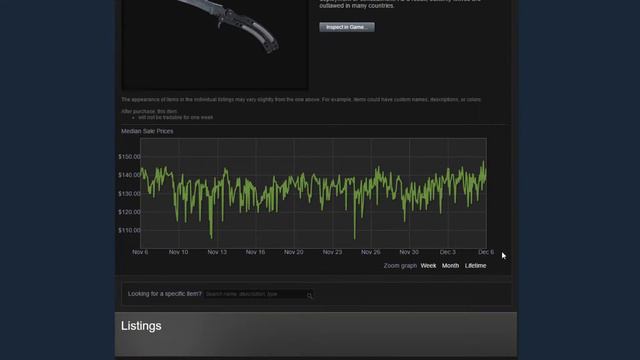Screen dimensions: 640x360
Task: Click the Median Sale Prices heading
Action: (147, 131)
